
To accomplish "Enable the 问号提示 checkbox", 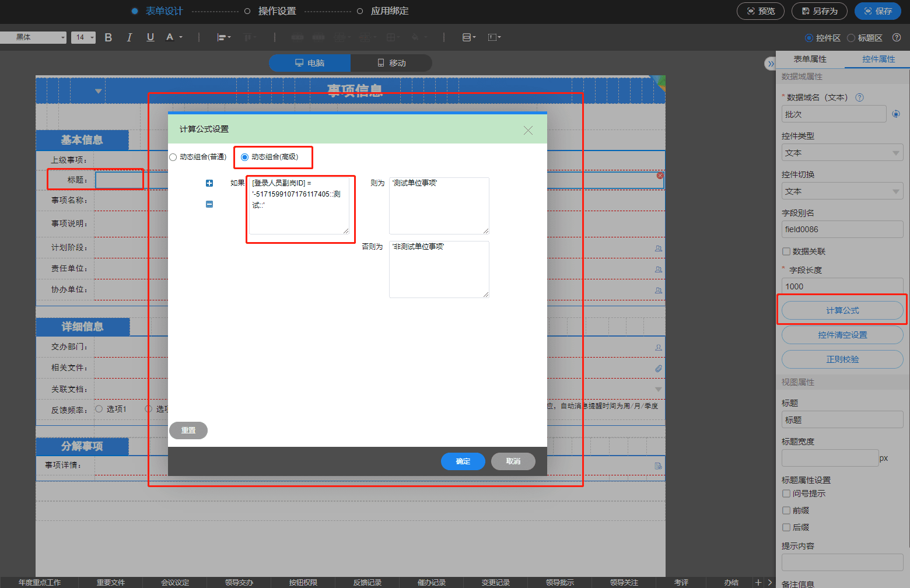I will coord(786,494).
